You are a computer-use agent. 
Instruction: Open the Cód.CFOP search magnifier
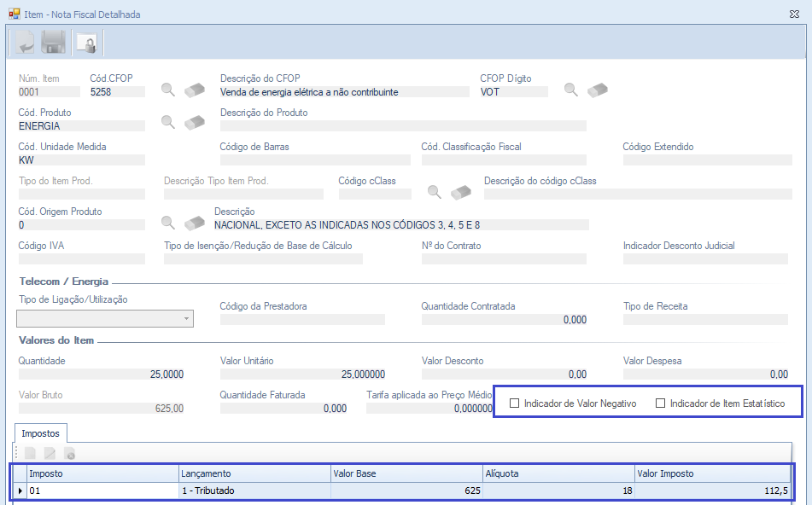pyautogui.click(x=169, y=90)
